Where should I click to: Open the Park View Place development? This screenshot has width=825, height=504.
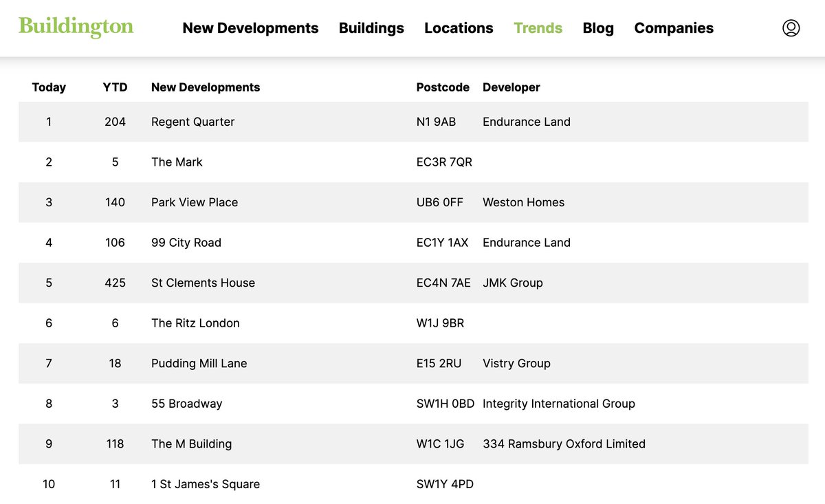click(195, 202)
